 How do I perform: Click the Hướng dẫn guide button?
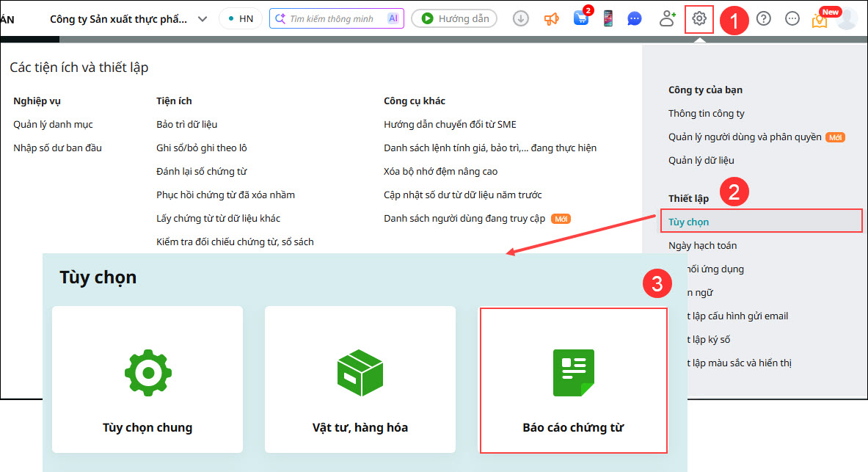tap(454, 18)
